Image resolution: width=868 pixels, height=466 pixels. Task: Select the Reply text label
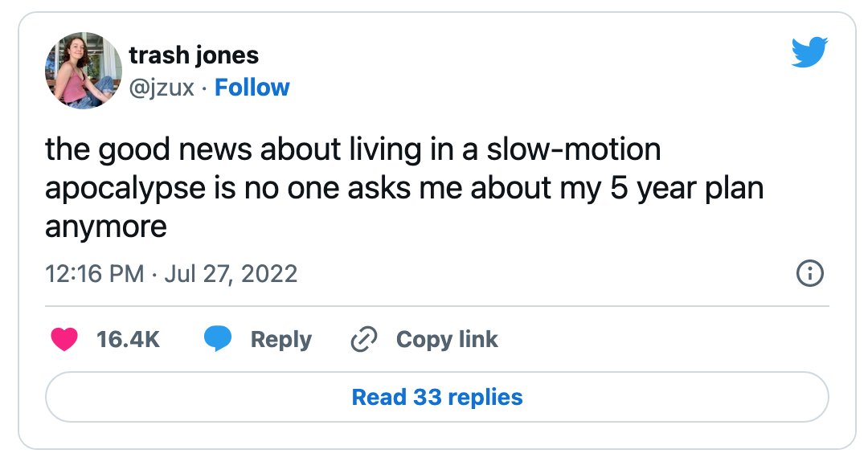pyautogui.click(x=281, y=340)
